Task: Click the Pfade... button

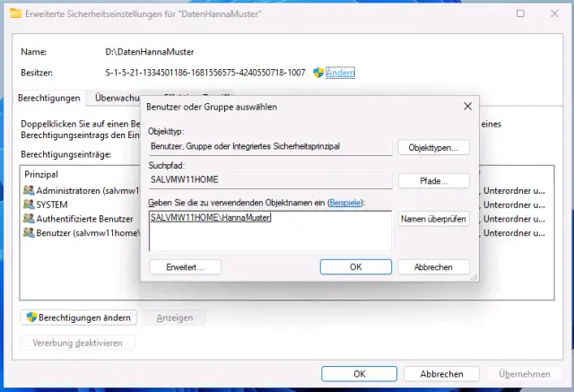Action: point(433,181)
